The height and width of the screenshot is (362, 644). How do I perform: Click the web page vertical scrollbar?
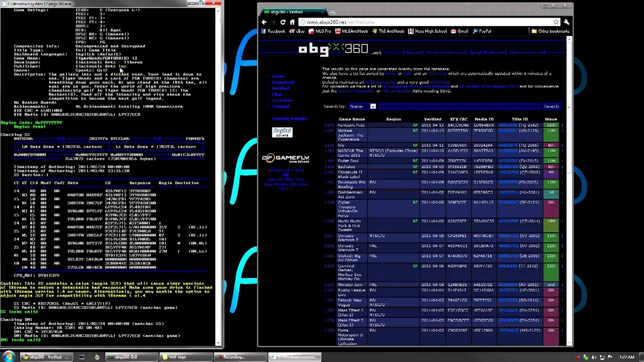point(570,191)
